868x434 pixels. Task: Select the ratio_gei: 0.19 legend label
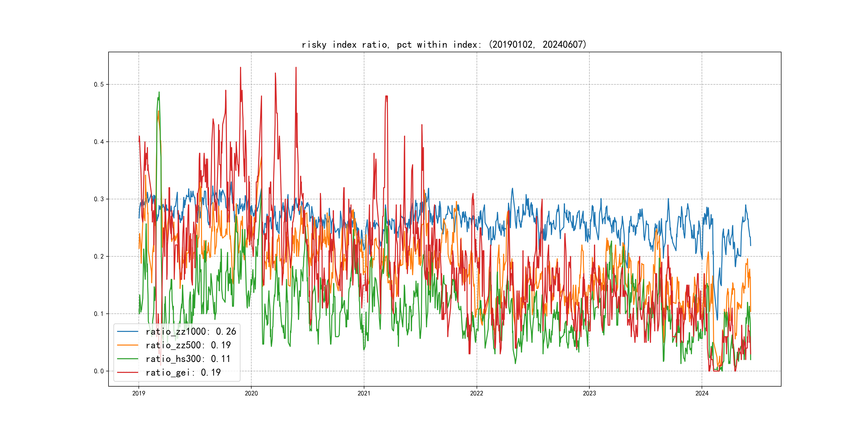(183, 372)
